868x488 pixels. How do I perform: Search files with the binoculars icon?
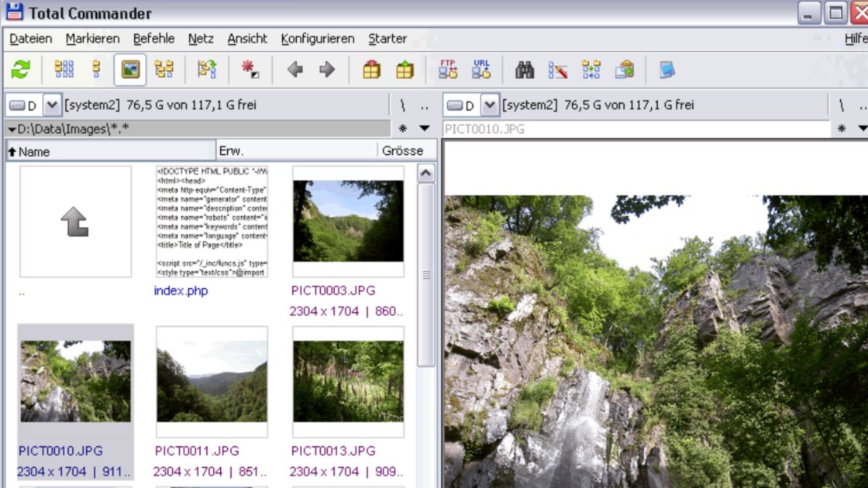point(525,69)
